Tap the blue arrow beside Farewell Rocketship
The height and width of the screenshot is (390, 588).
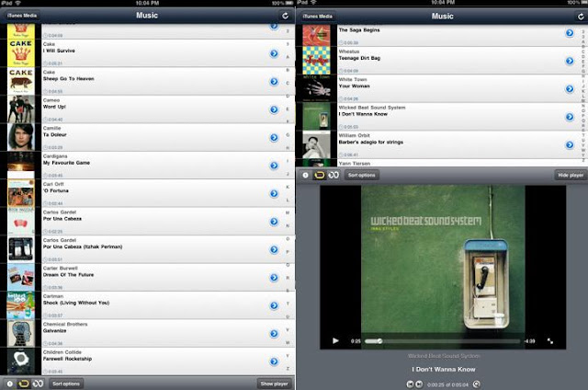coord(274,361)
